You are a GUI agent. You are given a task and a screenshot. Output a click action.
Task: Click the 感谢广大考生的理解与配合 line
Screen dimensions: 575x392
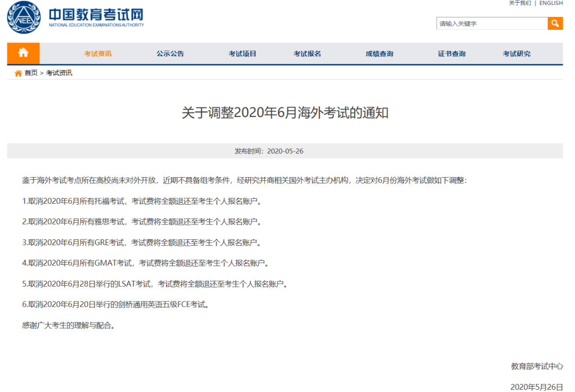coord(69,326)
